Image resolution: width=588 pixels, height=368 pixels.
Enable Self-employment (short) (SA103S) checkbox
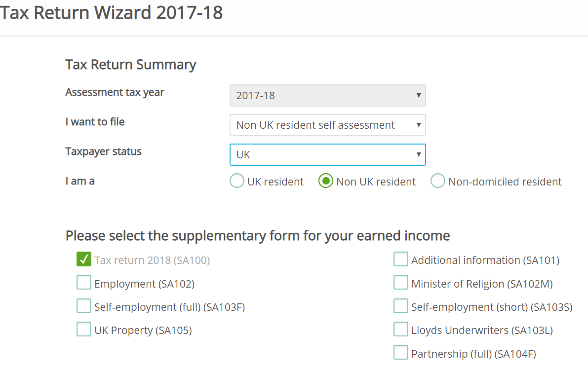point(401,306)
